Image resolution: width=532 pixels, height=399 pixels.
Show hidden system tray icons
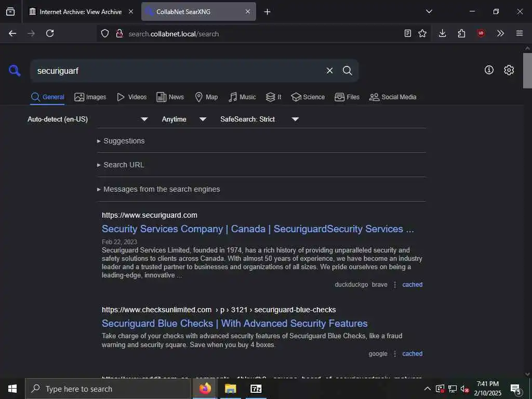[x=428, y=389]
